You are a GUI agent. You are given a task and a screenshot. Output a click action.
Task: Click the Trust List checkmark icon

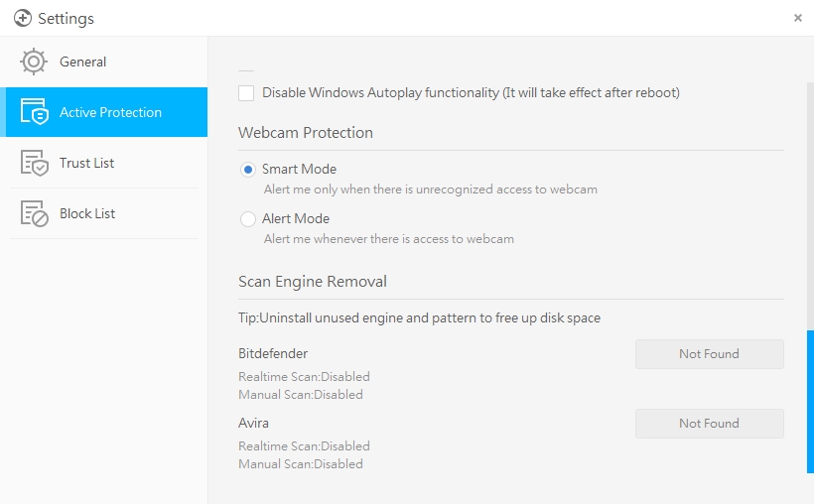34,163
